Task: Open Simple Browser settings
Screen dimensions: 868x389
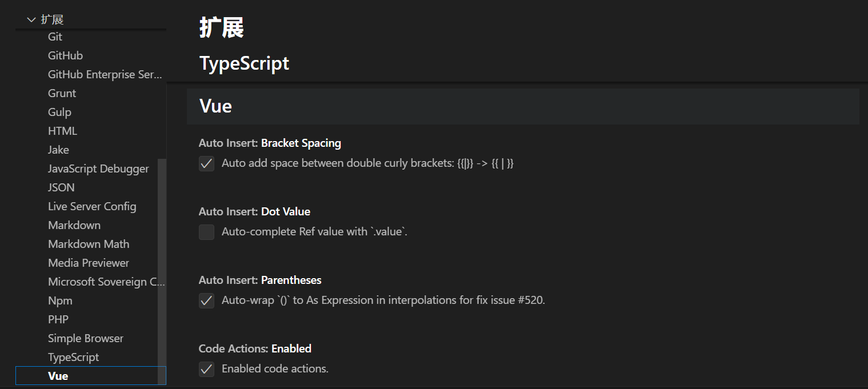Action: click(x=86, y=338)
